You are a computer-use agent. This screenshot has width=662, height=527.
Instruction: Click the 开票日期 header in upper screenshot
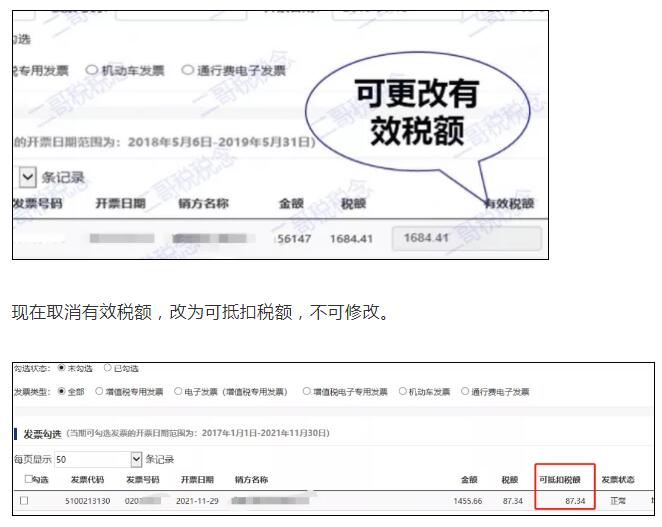pos(121,204)
